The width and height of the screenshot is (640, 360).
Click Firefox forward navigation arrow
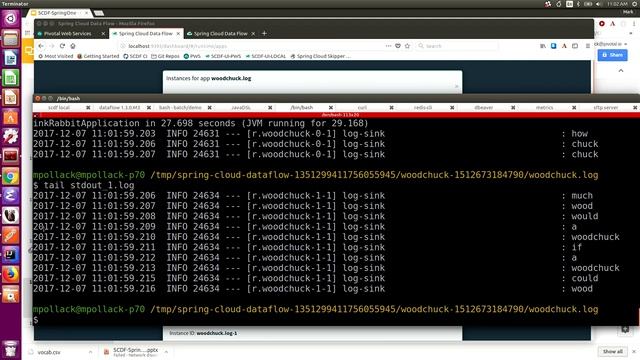pos(51,46)
